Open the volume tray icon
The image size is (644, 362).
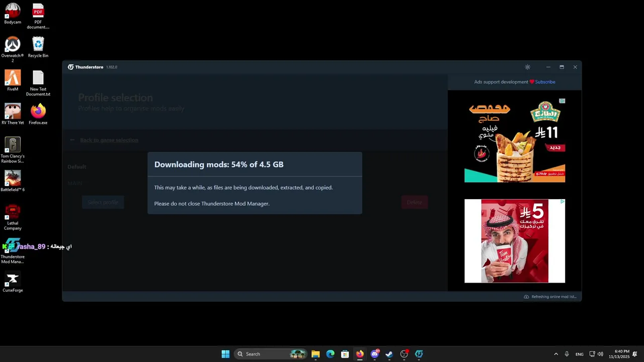coord(600,354)
